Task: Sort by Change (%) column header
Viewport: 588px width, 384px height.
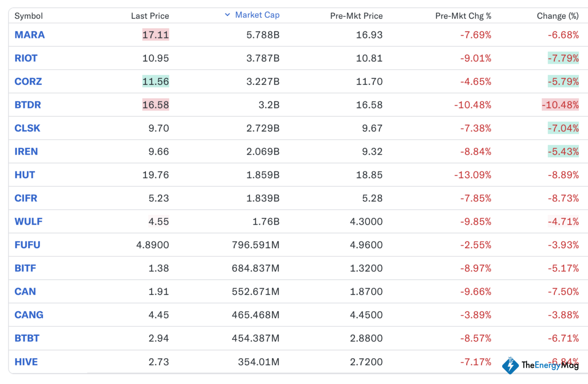Action: point(557,16)
